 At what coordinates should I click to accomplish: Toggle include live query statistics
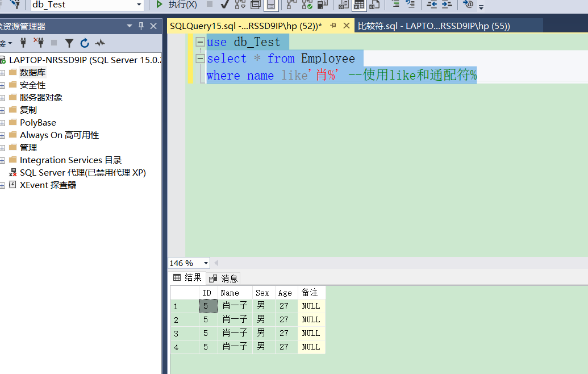[307, 5]
